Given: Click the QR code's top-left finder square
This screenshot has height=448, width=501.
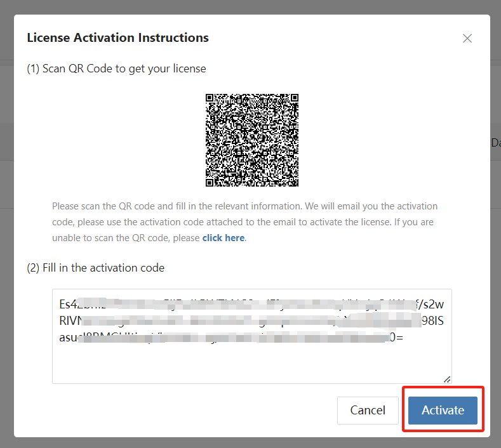Looking at the screenshot, I should tap(210, 97).
